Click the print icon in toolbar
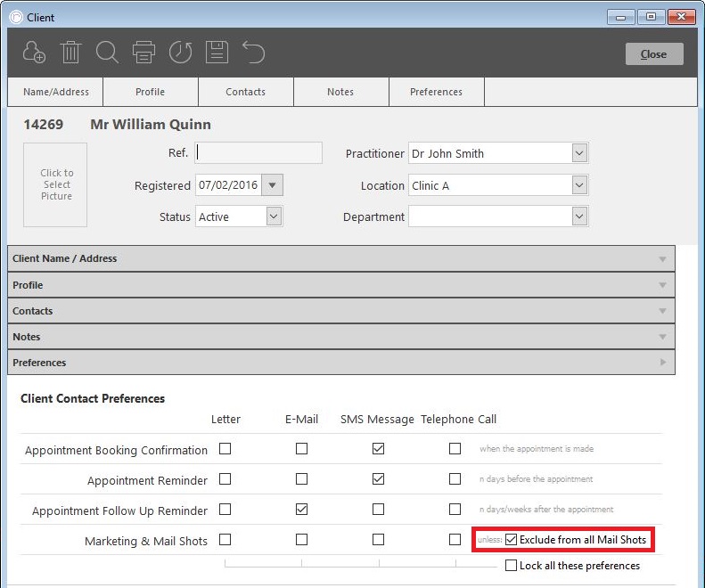Image resolution: width=705 pixels, height=588 pixels. (143, 53)
